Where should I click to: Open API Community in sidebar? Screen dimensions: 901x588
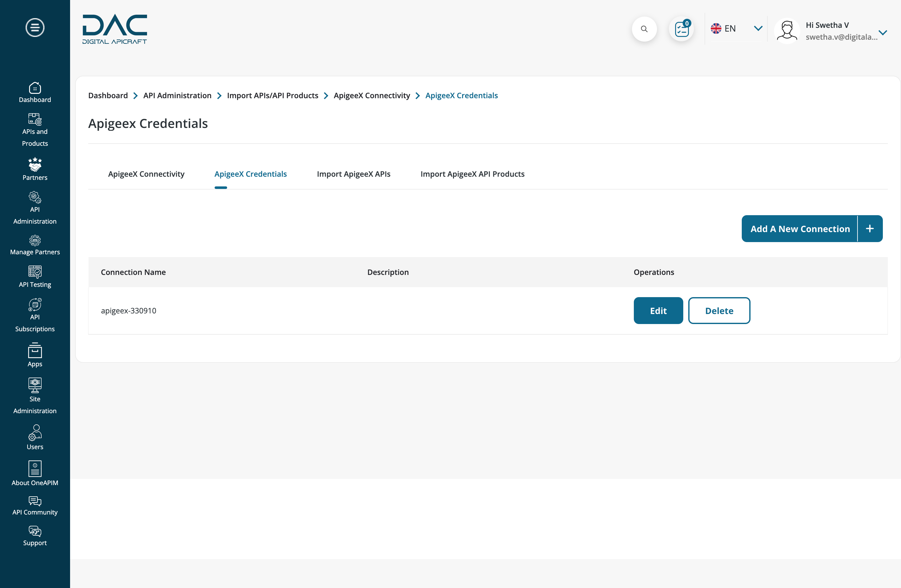click(35, 506)
